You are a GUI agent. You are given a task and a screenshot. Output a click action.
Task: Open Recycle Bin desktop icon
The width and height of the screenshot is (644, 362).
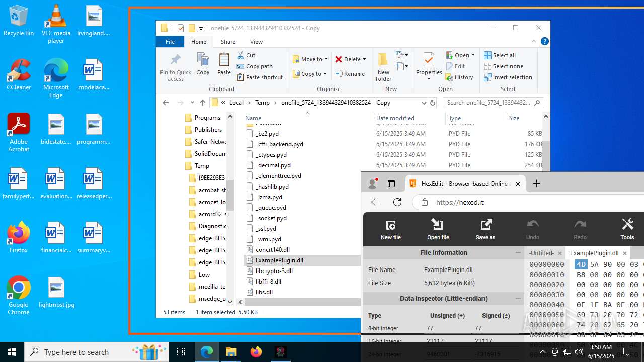tap(19, 21)
